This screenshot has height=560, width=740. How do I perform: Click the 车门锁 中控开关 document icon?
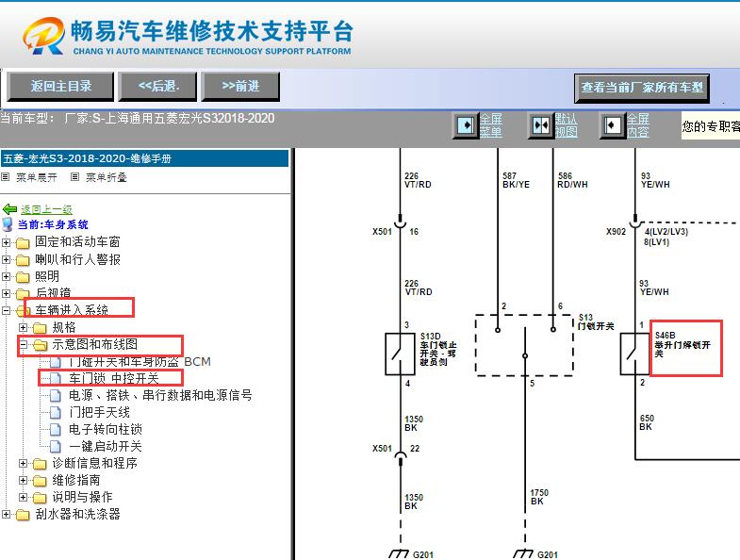(x=56, y=379)
